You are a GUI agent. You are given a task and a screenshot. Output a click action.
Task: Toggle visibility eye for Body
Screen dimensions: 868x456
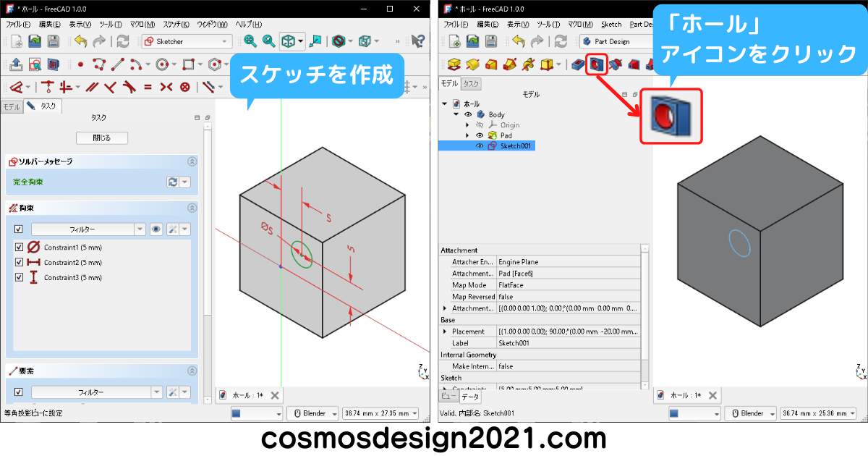click(x=468, y=114)
